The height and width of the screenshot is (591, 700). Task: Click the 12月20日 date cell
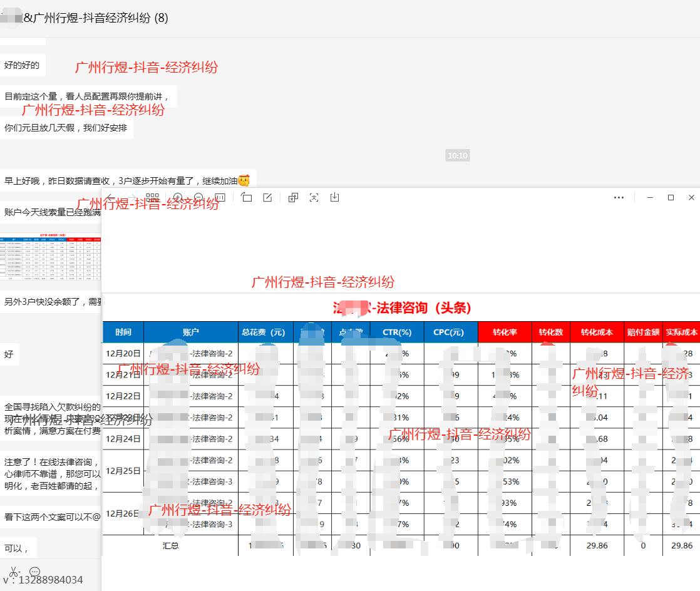point(123,354)
